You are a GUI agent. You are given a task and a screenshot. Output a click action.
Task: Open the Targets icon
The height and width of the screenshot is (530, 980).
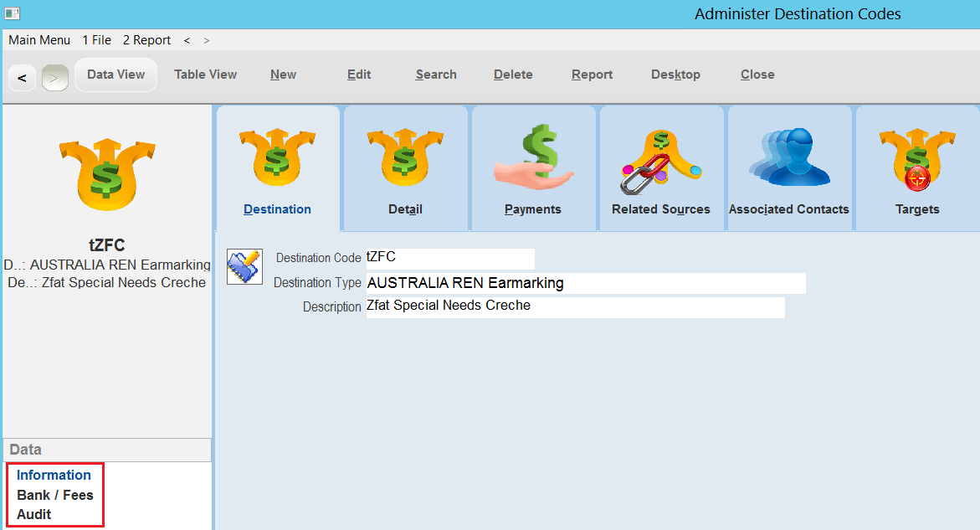pos(917,159)
